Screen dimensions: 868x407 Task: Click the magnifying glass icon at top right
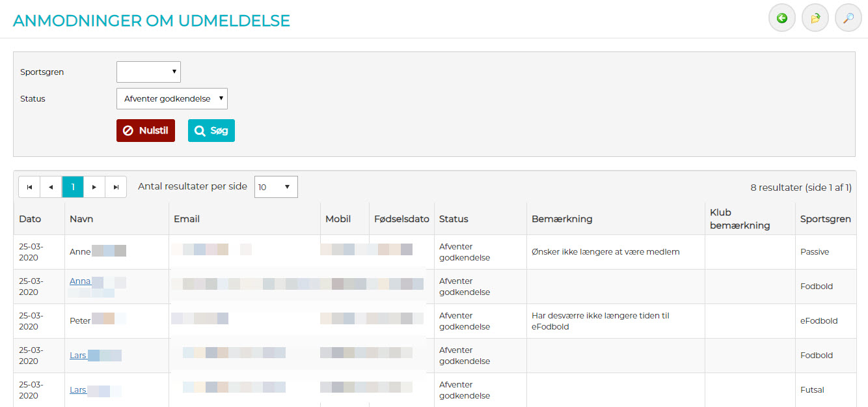pyautogui.click(x=848, y=18)
